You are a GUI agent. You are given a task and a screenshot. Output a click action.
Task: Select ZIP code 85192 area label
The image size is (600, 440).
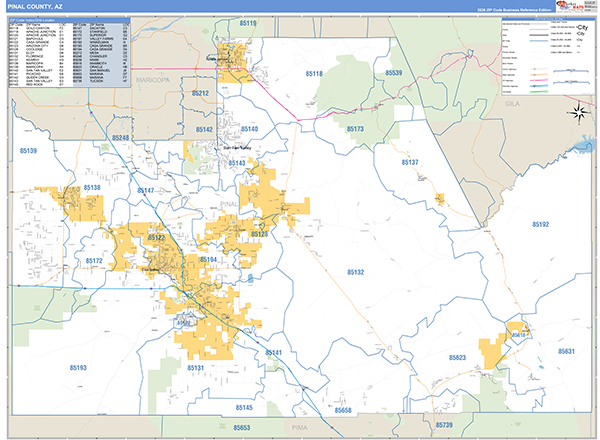tap(541, 224)
